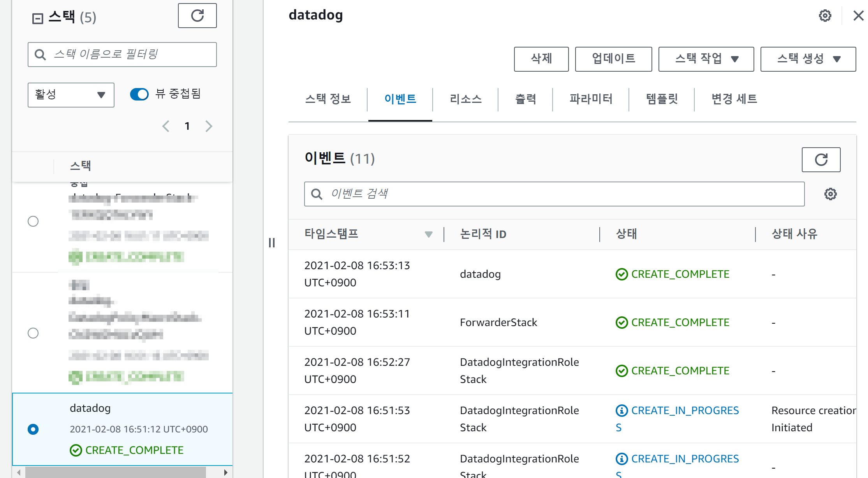Click the horizontal scrollbar under stack list

(x=115, y=472)
